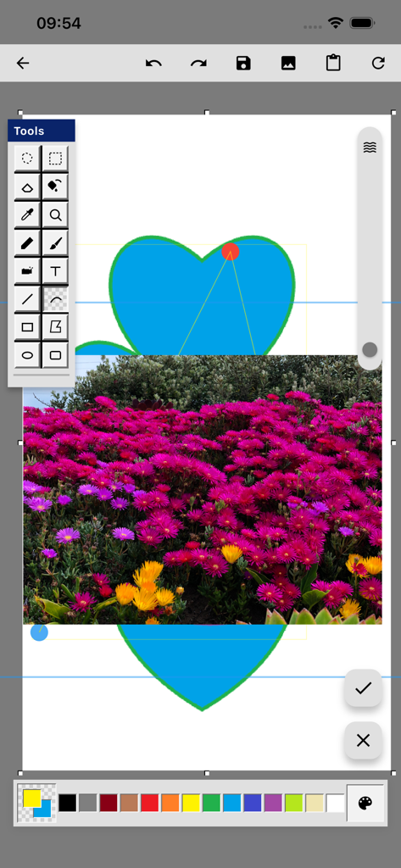The height and width of the screenshot is (868, 401).
Task: Select the Text tool
Action: [x=55, y=271]
